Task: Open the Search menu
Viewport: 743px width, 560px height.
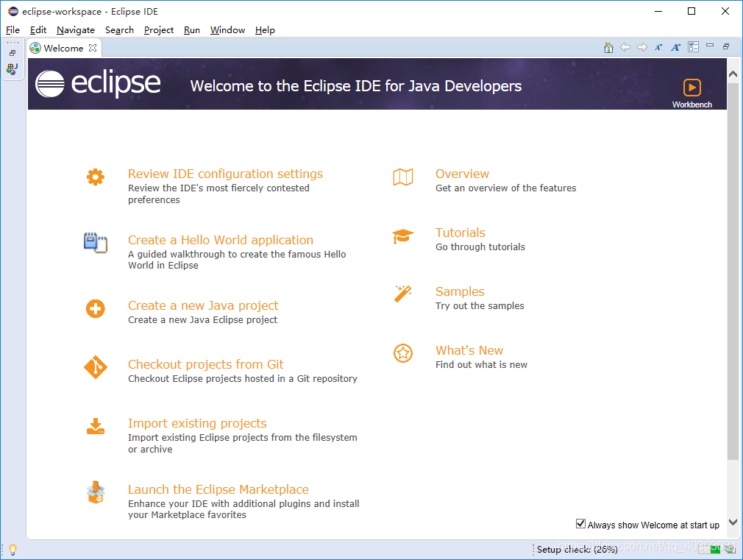Action: (119, 30)
